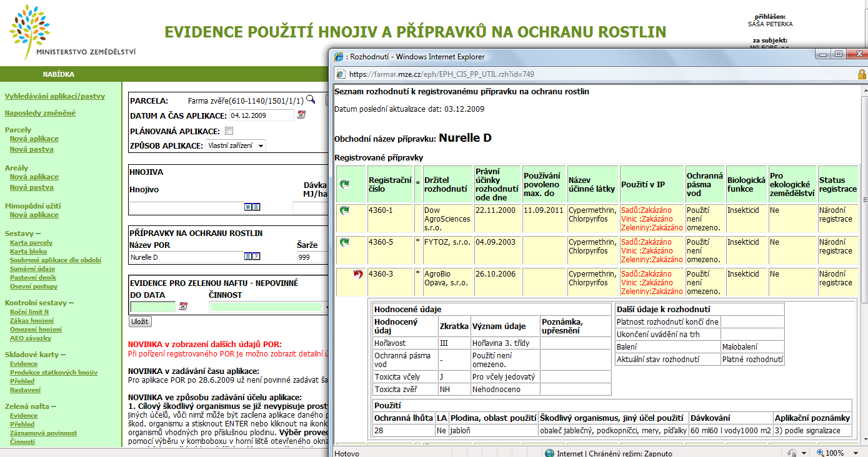Click date 26.10.2006 cell
Viewport: 868px width, 457px height.
pos(497,282)
